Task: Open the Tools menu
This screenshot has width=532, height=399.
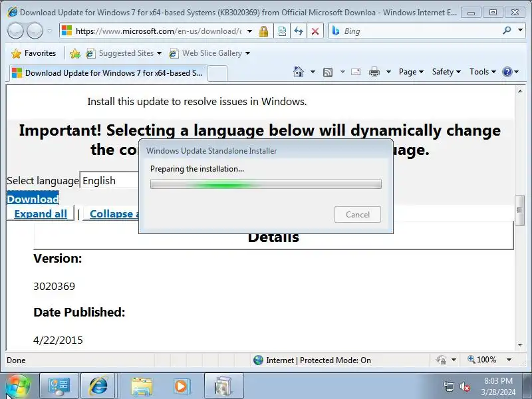Action: [x=483, y=72]
